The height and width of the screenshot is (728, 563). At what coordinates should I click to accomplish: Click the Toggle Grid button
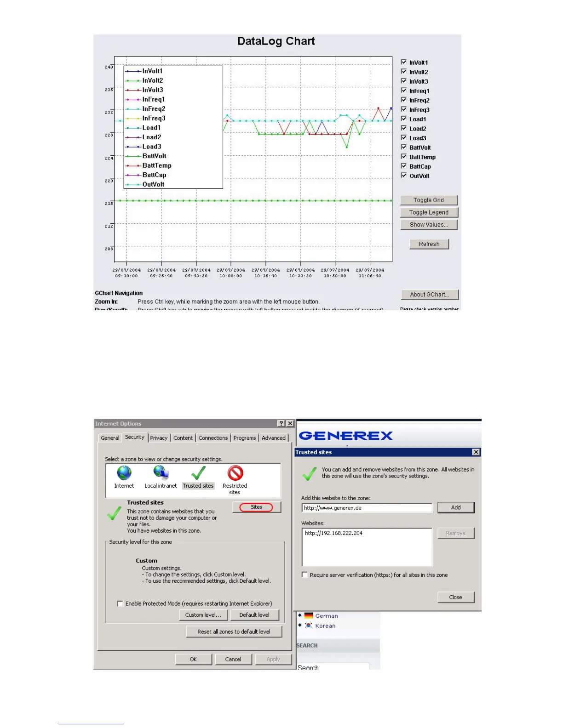429,200
